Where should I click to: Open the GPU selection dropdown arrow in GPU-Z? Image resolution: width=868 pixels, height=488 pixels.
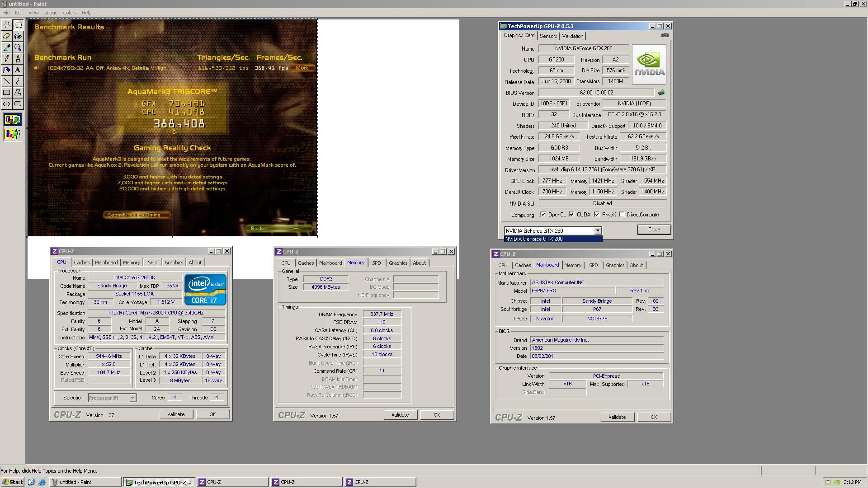click(598, 231)
